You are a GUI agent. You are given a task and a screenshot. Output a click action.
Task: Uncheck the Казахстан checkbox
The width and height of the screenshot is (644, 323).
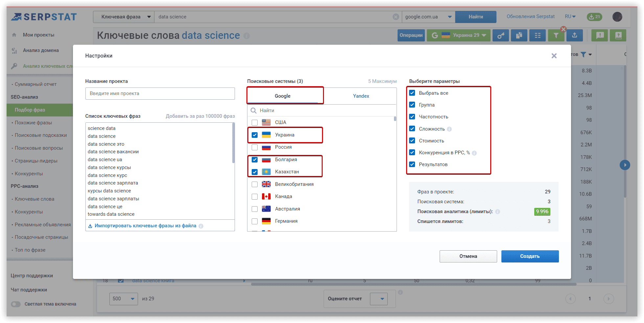[255, 172]
